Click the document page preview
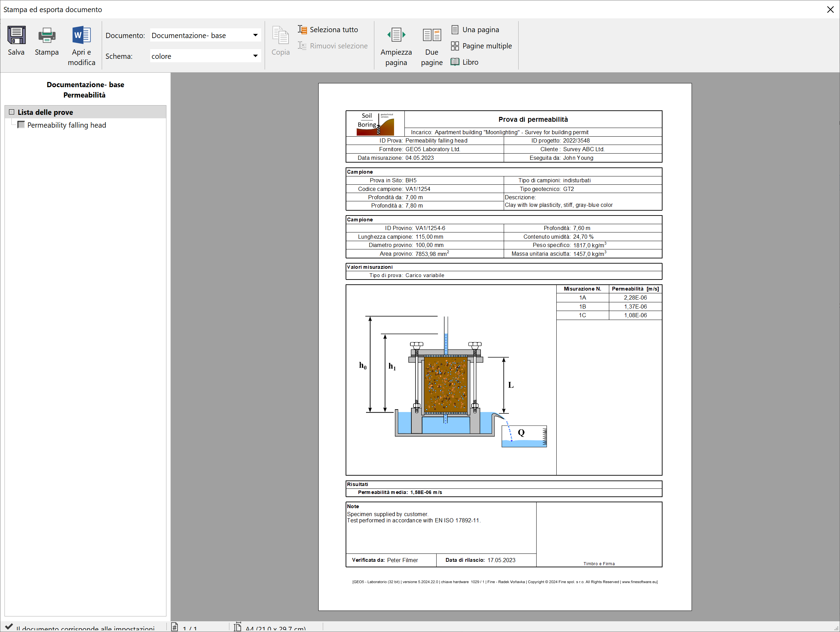Viewport: 840px width, 632px height. tap(504, 346)
